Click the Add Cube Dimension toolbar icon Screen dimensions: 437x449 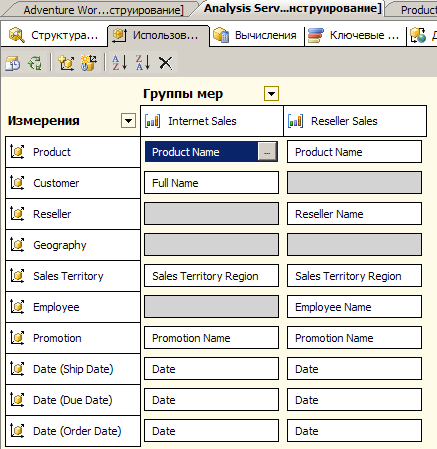(x=66, y=63)
